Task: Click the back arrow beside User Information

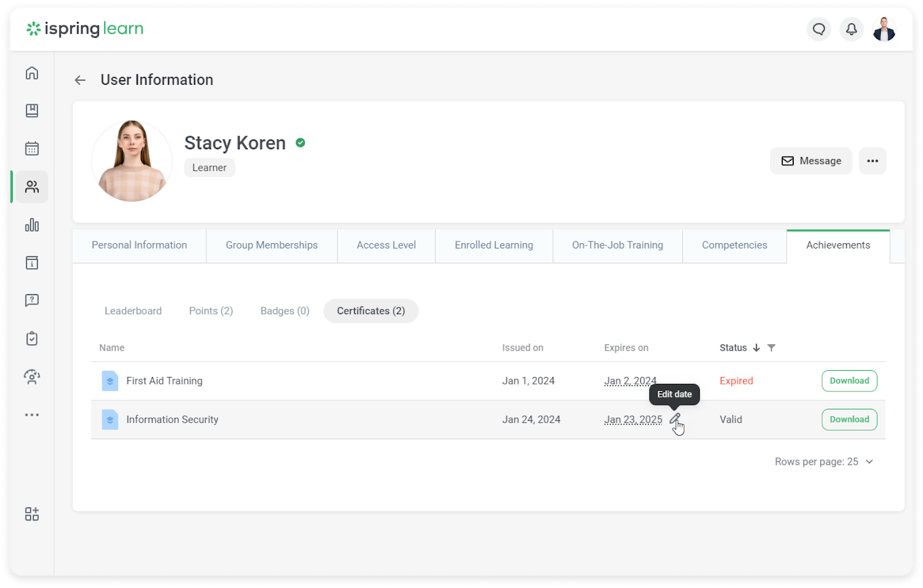Action: tap(80, 80)
